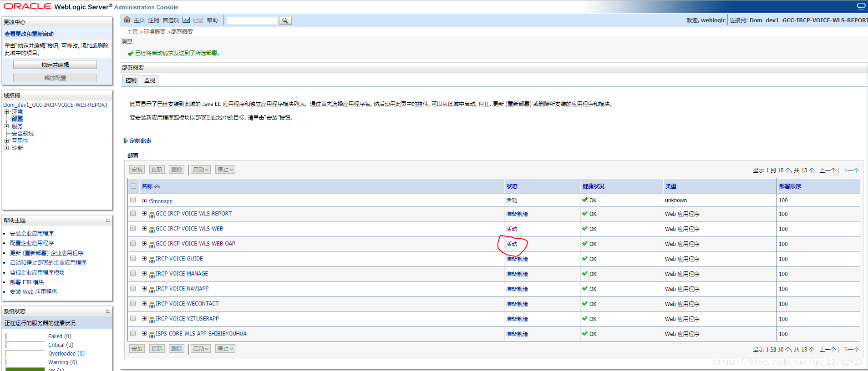Open the bottom 启动 dropdown button
Screen dimensions: 868x371
click(201, 349)
